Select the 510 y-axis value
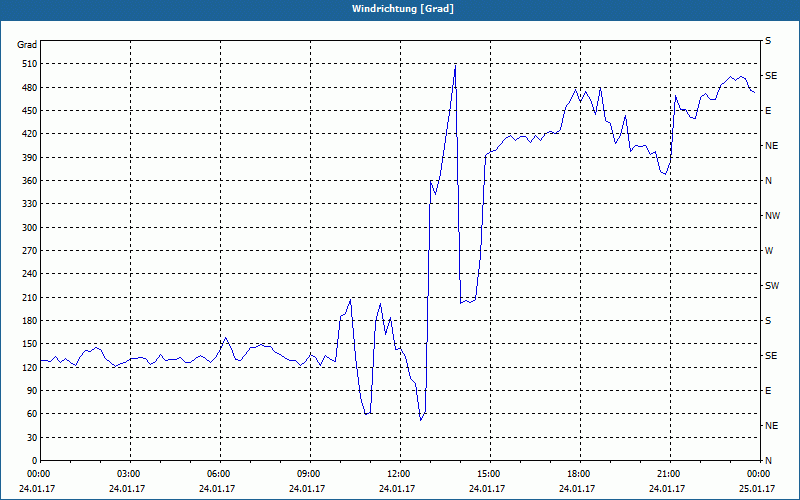 pos(30,64)
